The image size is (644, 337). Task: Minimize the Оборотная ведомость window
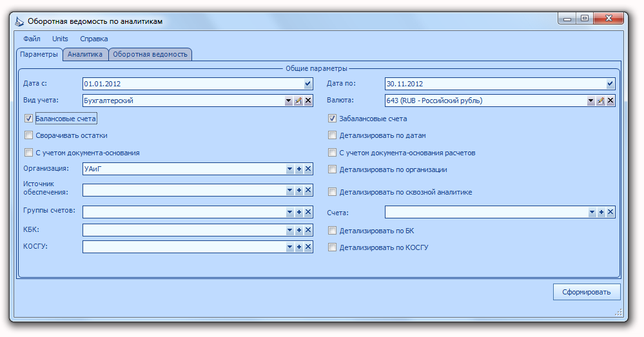click(567, 19)
